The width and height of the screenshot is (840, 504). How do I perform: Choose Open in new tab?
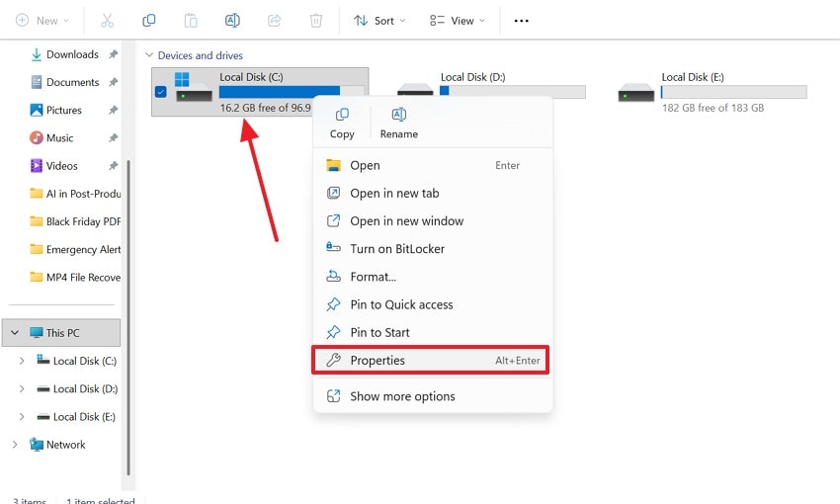click(x=432, y=194)
